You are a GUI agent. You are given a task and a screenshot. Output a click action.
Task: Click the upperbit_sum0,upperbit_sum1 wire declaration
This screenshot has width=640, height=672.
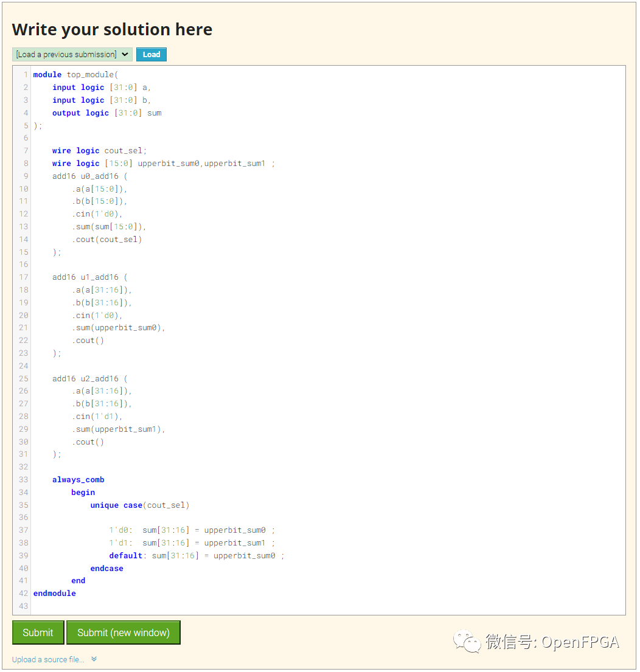click(163, 164)
